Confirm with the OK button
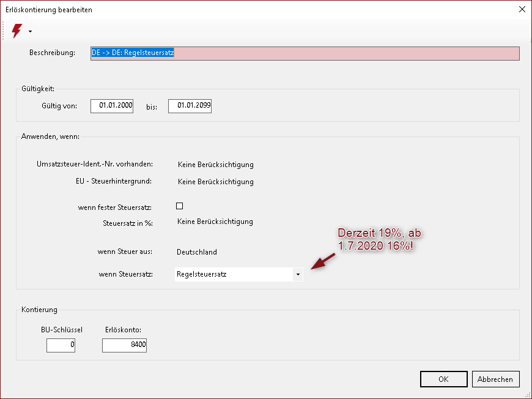Screen dimensions: 532x399 point(443,379)
